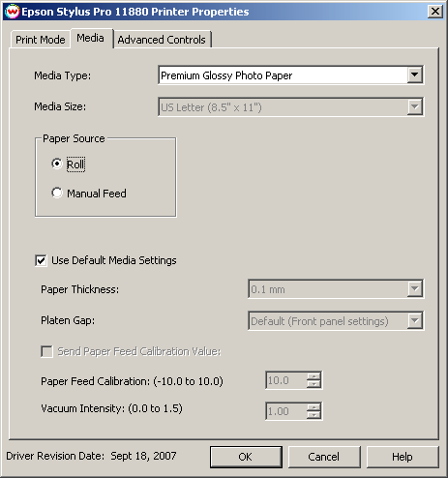Decrease Paper Feed Calibration with down arrow
This screenshot has height=478, width=448.
[x=314, y=384]
